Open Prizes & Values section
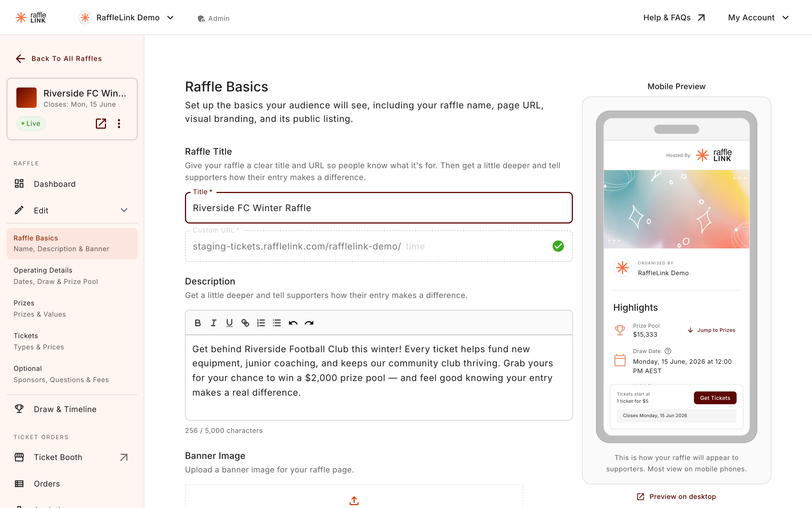 pyautogui.click(x=72, y=308)
